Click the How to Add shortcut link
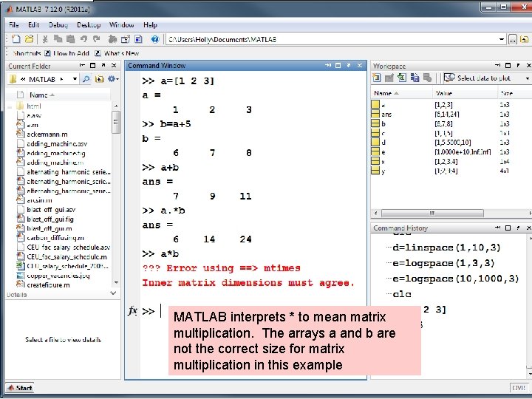This screenshot has height=399, width=532. [x=66, y=53]
